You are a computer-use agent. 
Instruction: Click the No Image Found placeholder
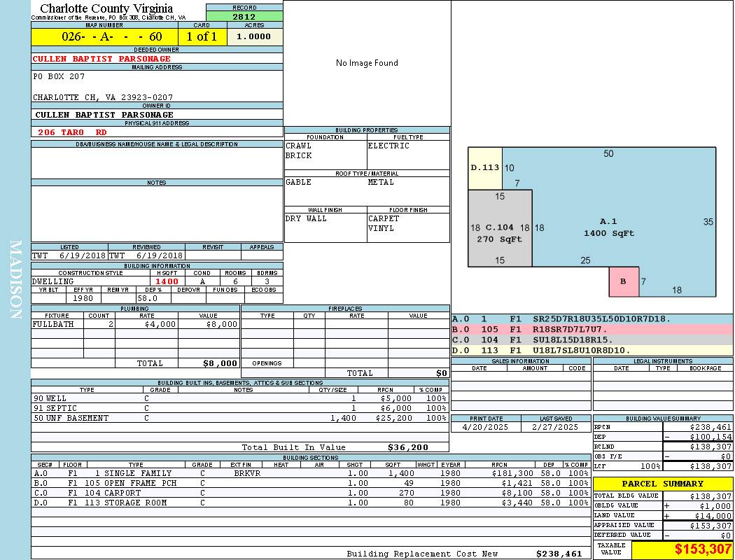click(x=367, y=63)
